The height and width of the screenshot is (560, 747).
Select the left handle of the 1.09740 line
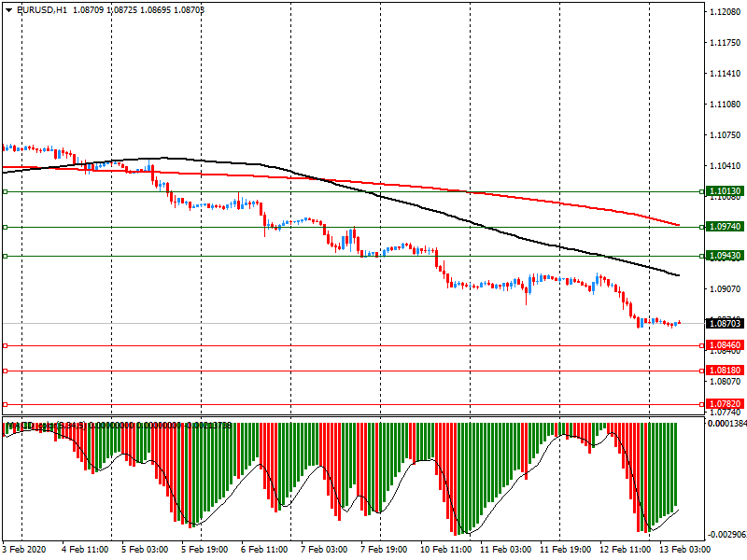tap(5, 227)
